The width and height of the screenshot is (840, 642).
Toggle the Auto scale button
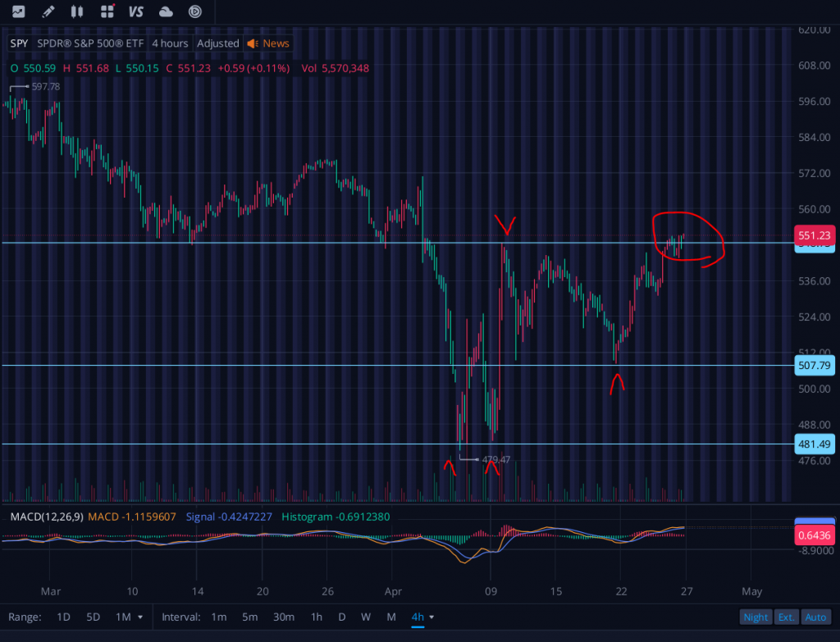(x=815, y=617)
